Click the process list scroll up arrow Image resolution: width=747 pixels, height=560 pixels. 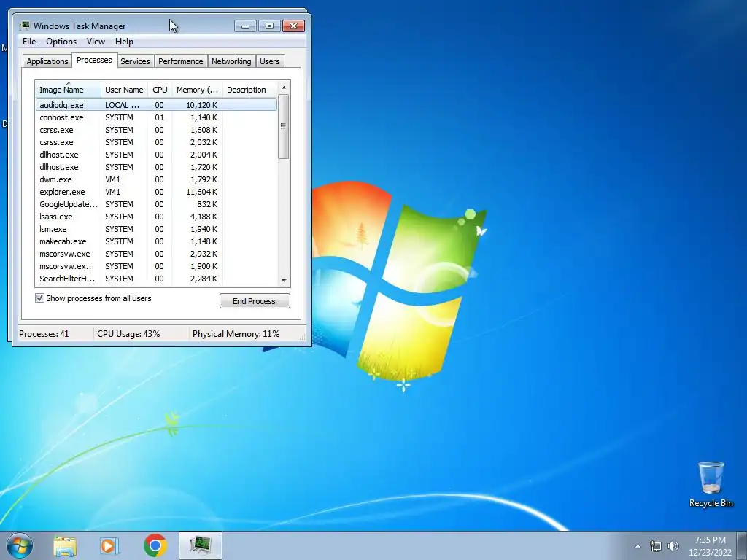pyautogui.click(x=284, y=87)
